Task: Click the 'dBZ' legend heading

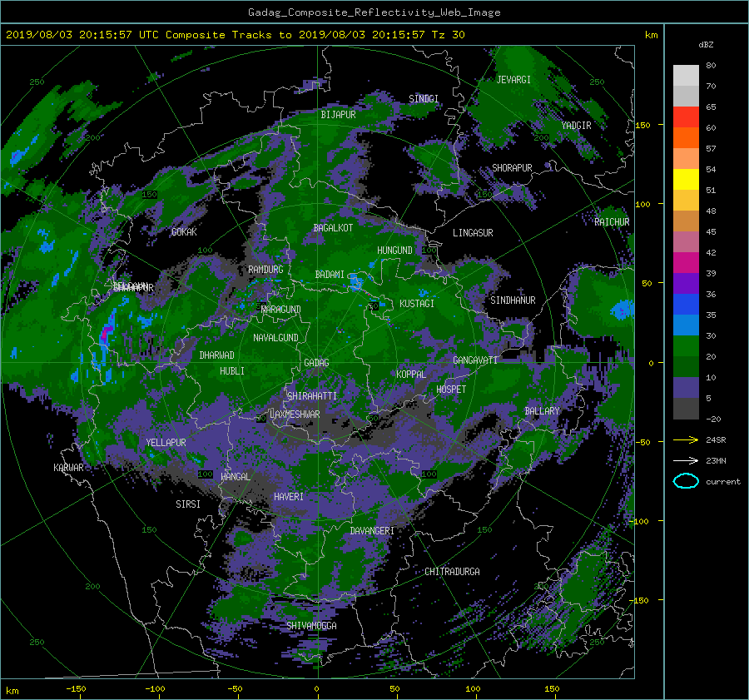Action: tap(706, 45)
